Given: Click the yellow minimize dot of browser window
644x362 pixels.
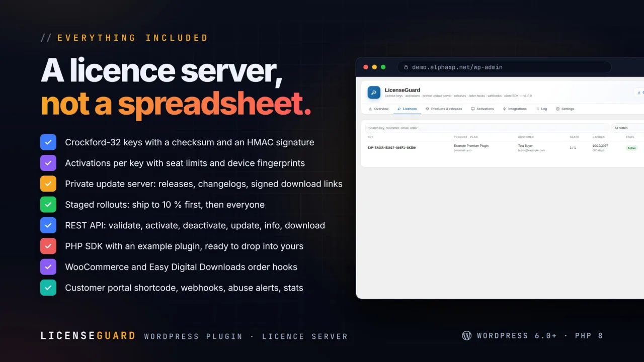Looking at the screenshot, I should [374, 67].
